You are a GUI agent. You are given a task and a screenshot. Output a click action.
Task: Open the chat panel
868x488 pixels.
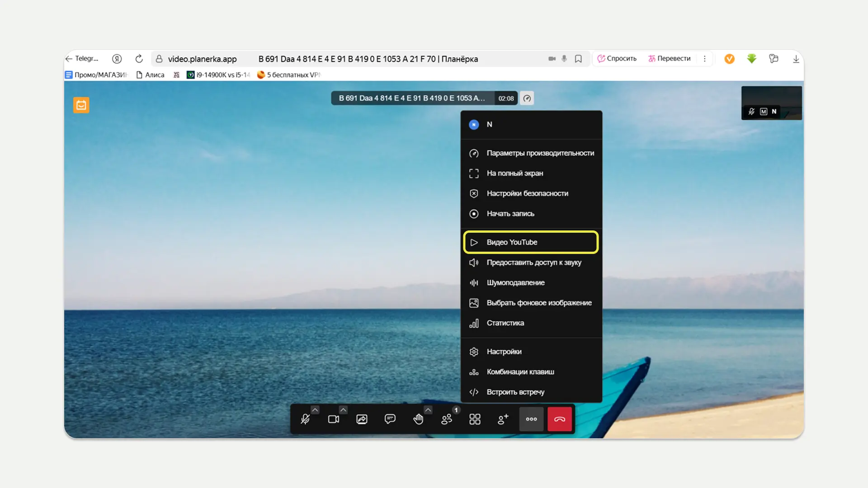click(390, 419)
